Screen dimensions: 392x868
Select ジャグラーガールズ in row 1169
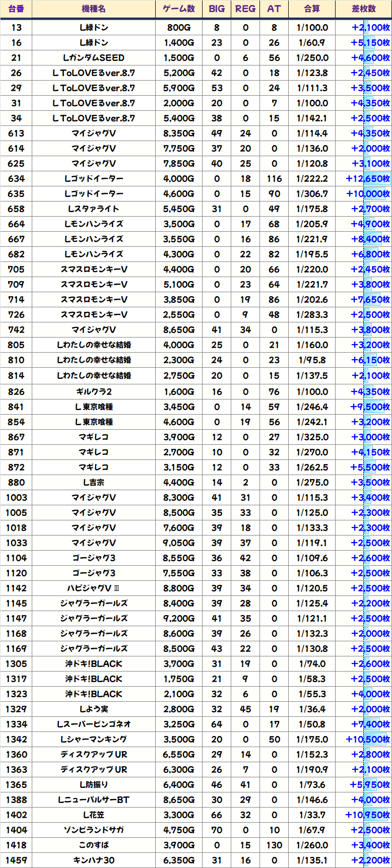coord(94,649)
